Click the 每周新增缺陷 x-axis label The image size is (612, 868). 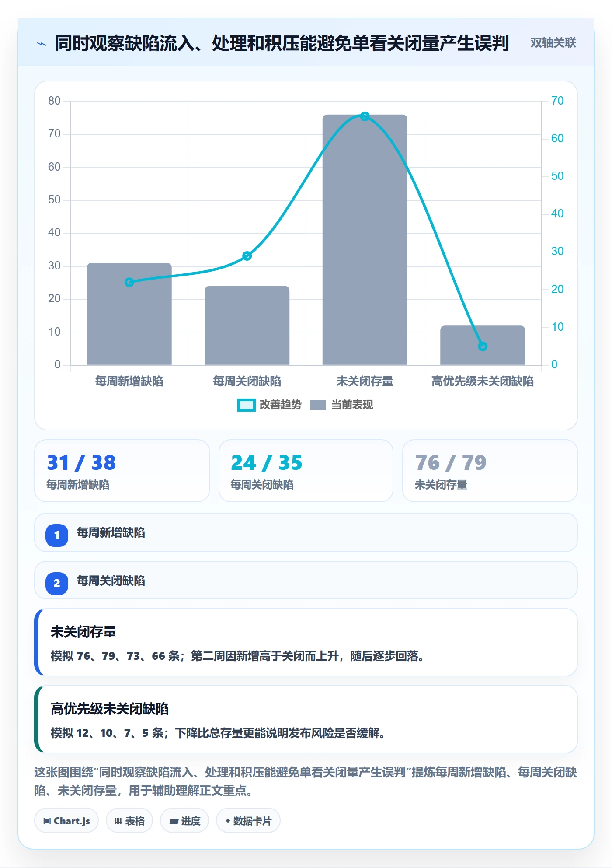(x=129, y=381)
